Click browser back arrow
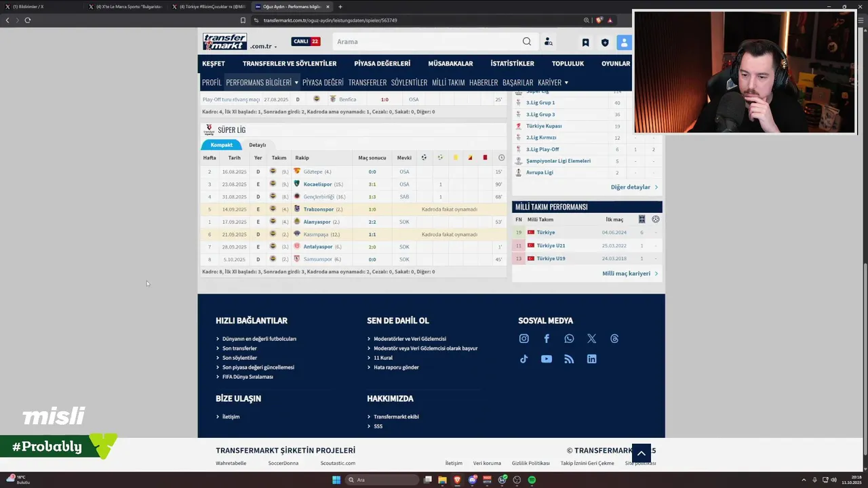Image resolution: width=868 pixels, height=488 pixels. (7, 20)
